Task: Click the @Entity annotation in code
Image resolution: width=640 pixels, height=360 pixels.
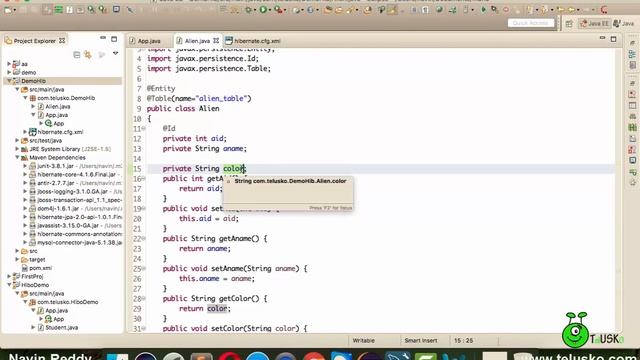Action: (x=161, y=89)
